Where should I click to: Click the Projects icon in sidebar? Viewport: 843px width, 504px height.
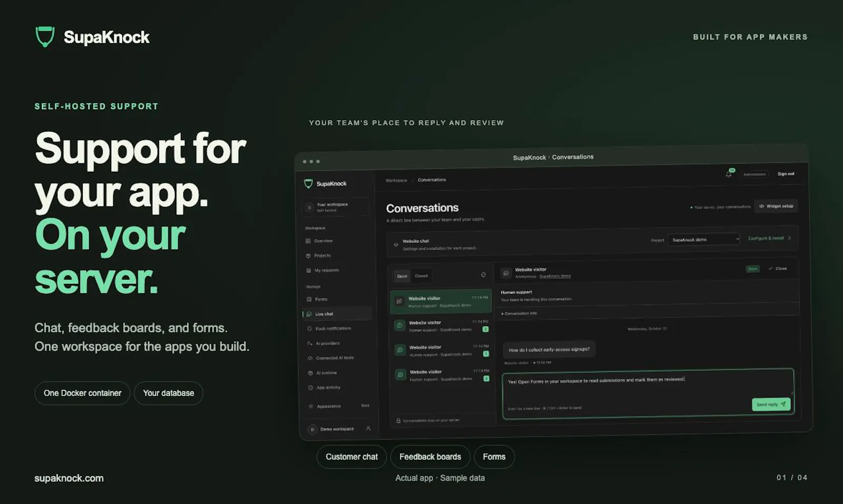308,255
